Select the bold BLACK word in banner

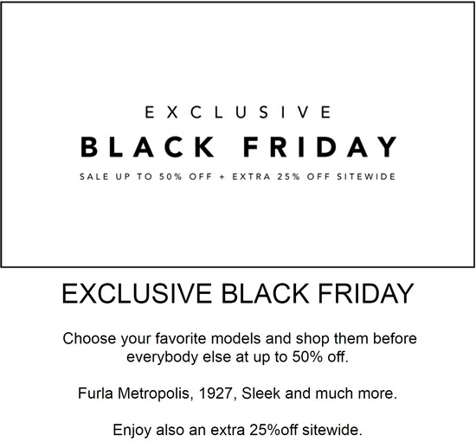click(147, 147)
